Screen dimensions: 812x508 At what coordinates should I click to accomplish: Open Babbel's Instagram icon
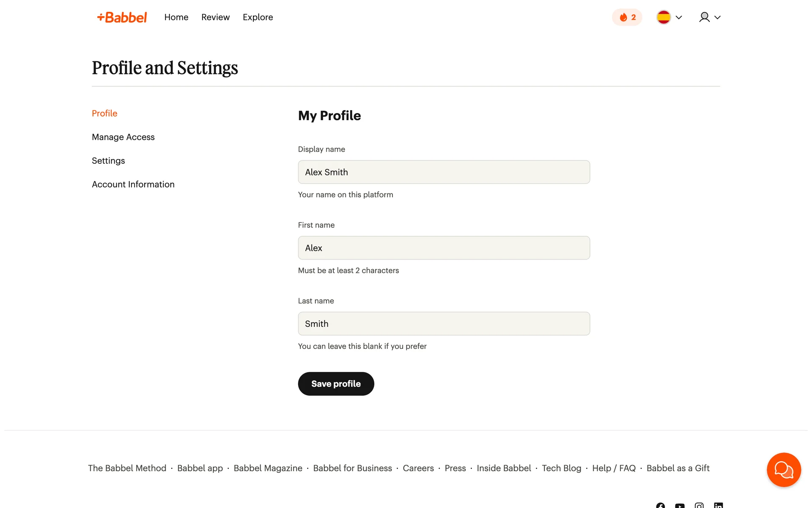pyautogui.click(x=699, y=505)
